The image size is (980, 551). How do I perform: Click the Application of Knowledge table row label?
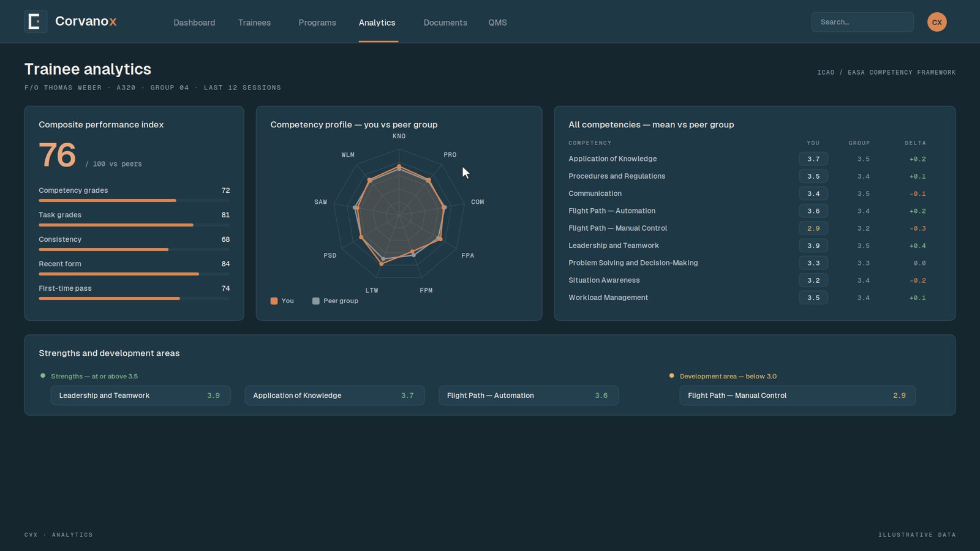[x=612, y=159]
